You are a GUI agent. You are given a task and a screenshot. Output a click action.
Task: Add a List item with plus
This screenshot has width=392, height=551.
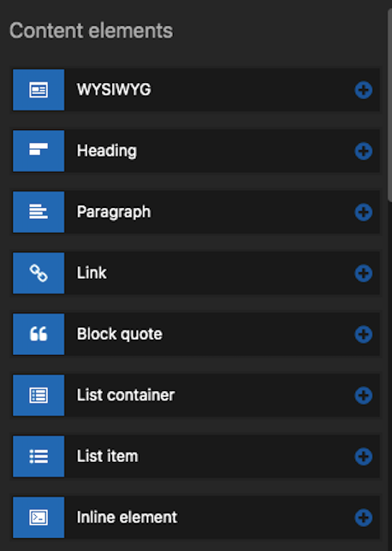point(364,457)
